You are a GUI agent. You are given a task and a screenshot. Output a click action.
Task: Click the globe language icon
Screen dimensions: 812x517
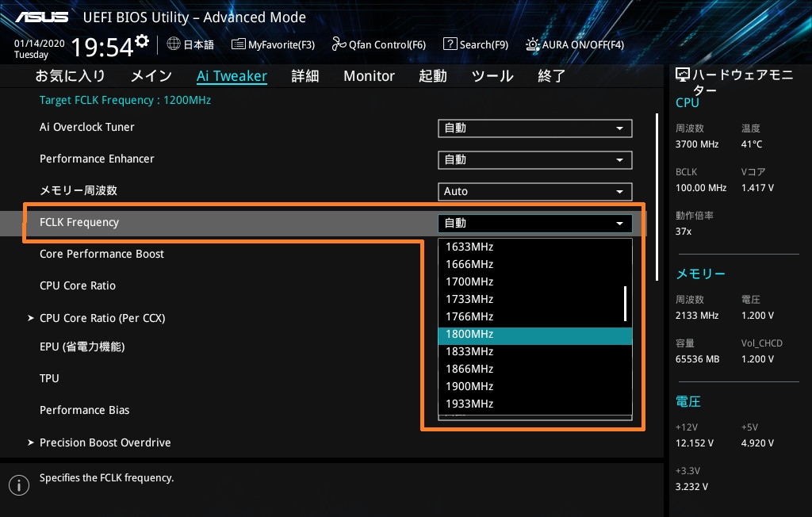[174, 44]
